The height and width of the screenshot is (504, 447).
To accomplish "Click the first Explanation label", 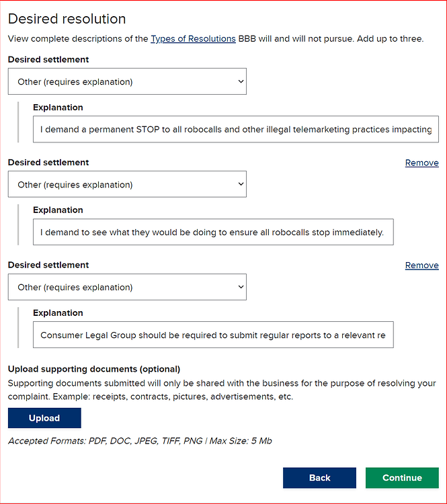I will [58, 108].
